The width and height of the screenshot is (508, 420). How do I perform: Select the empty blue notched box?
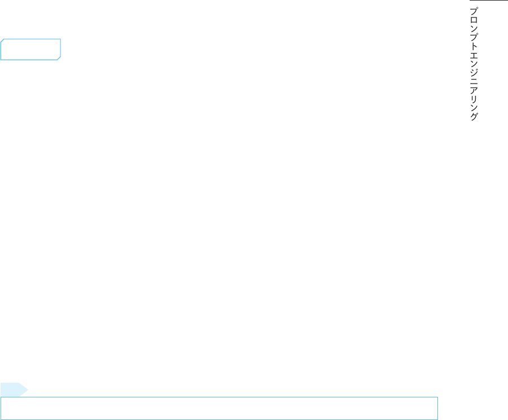31,50
